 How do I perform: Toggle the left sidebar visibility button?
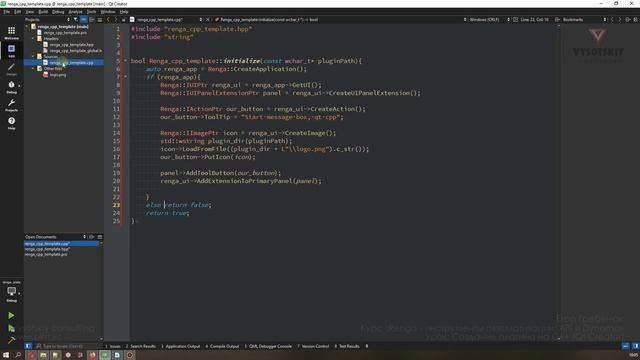pos(28,346)
